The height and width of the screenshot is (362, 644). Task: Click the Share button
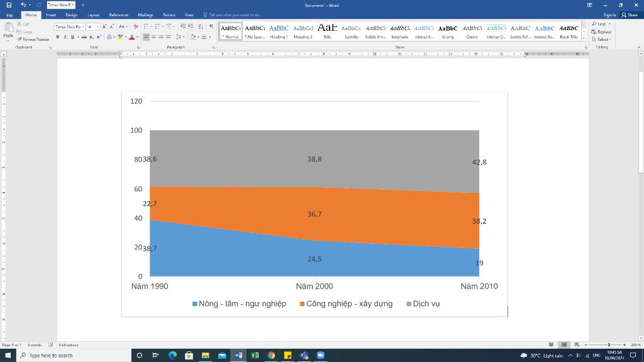[630, 15]
